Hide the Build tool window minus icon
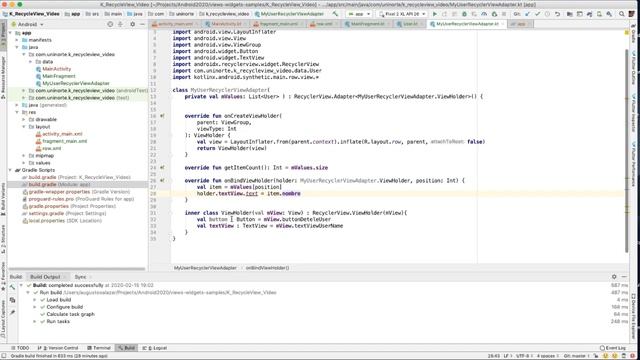 (x=624, y=277)
